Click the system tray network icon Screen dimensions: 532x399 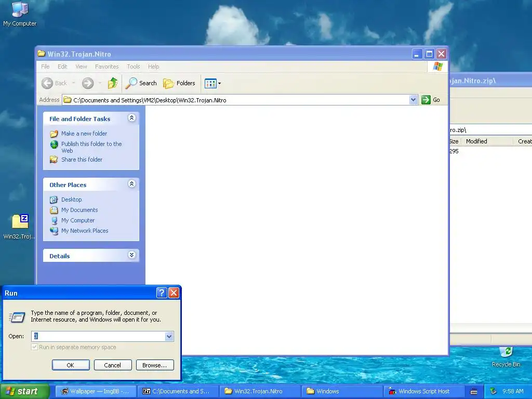click(494, 391)
